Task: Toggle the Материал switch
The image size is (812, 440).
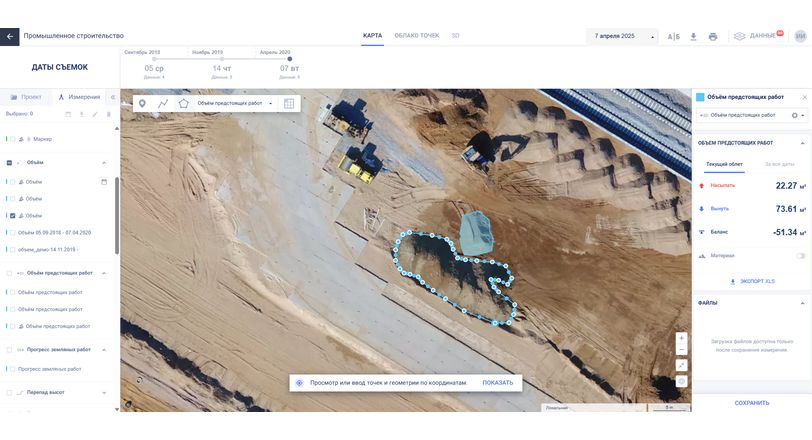Action: tap(800, 255)
